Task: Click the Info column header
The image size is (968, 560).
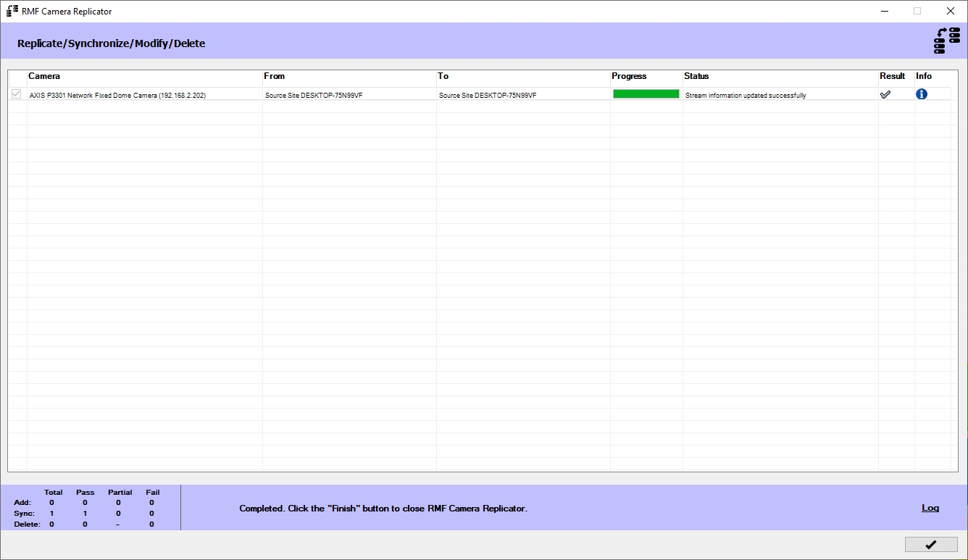Action: coord(924,76)
